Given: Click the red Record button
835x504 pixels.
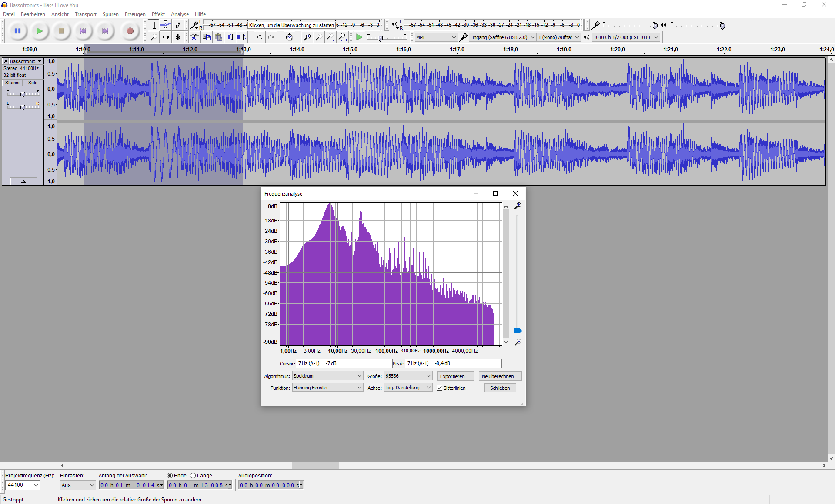Looking at the screenshot, I should coord(130,31).
